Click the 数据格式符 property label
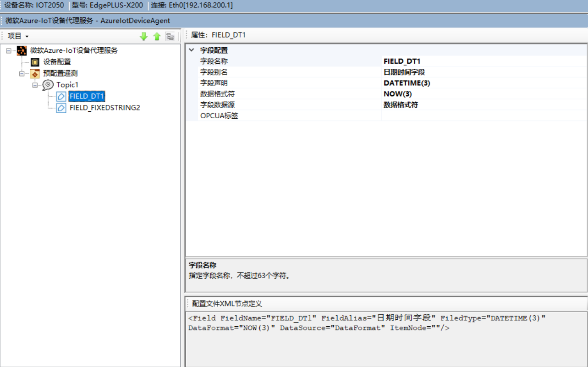This screenshot has width=588, height=367. click(218, 94)
